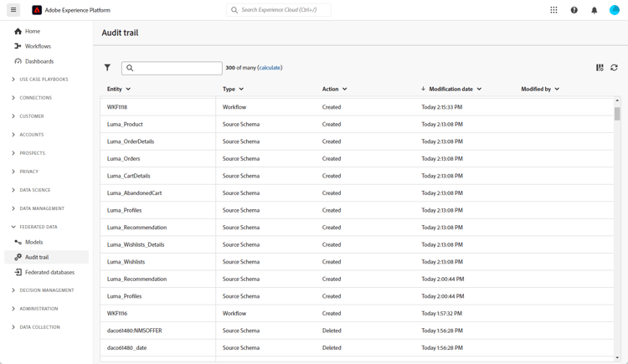Open the user profile avatar
The height and width of the screenshot is (364, 628).
coord(615,10)
